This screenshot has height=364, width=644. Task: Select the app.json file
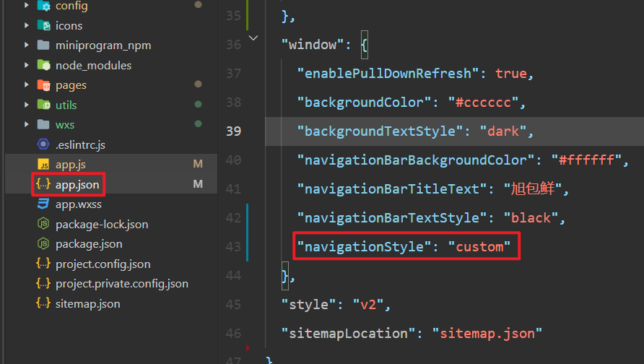pyautogui.click(x=77, y=184)
